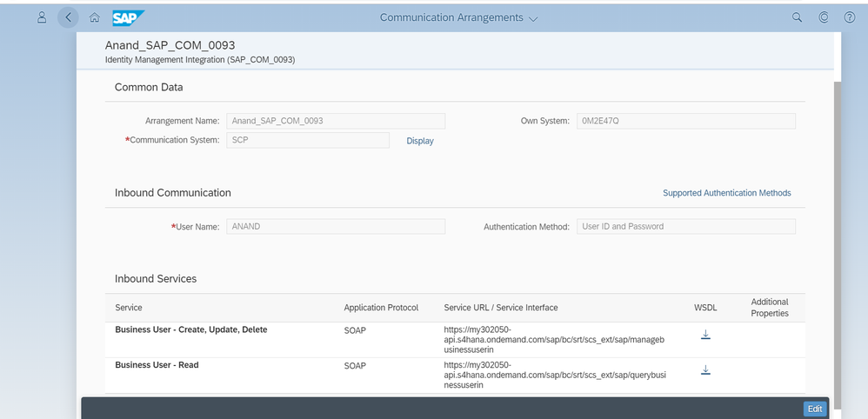The height and width of the screenshot is (419, 868).
Task: Open the home page icon
Action: pyautogui.click(x=94, y=17)
